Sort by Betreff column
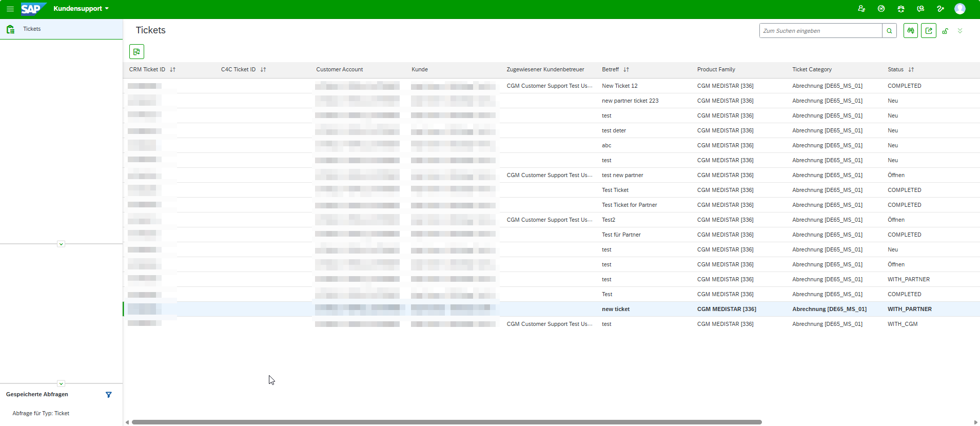The width and height of the screenshot is (980, 426). coord(626,69)
